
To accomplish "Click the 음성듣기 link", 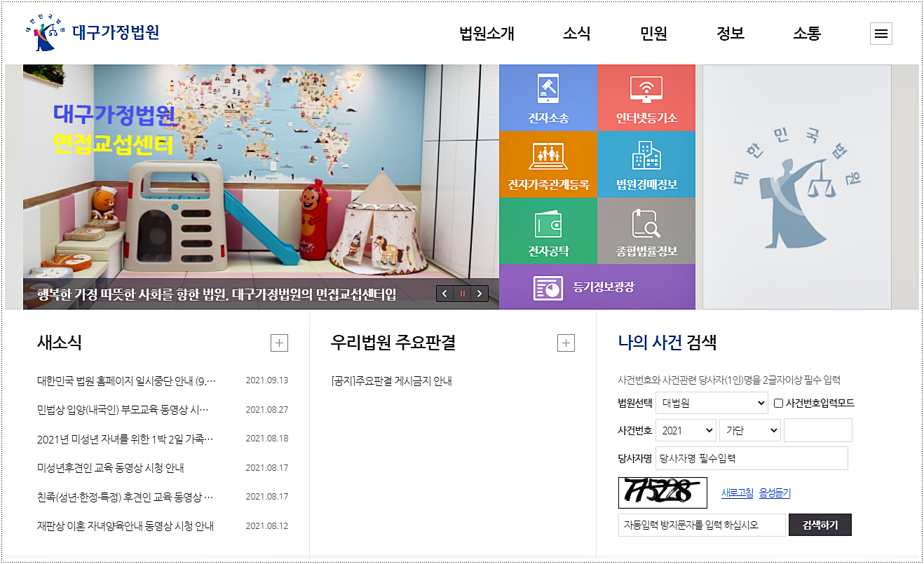I will pos(775,493).
